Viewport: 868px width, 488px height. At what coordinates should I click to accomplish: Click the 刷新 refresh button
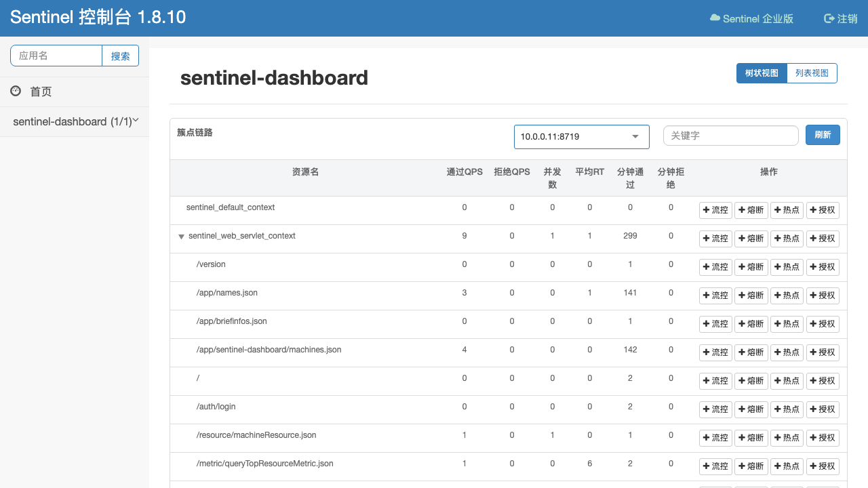(823, 135)
